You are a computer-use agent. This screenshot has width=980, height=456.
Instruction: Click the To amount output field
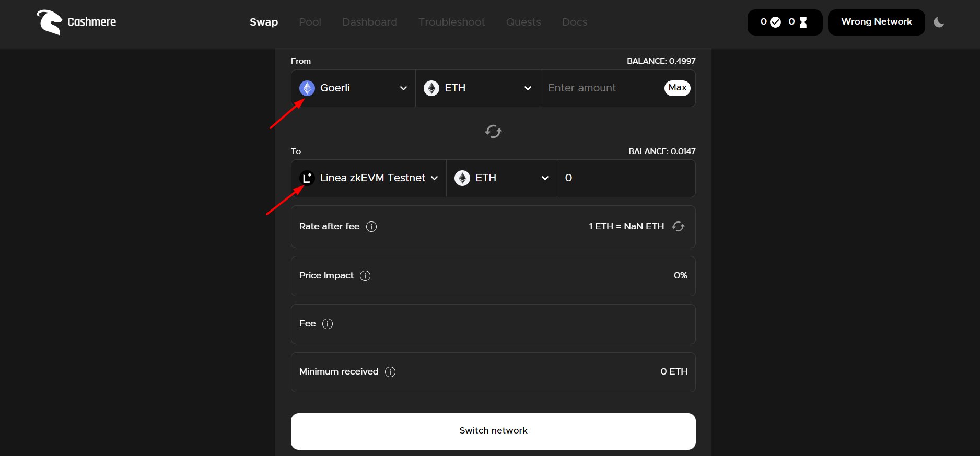pos(626,178)
